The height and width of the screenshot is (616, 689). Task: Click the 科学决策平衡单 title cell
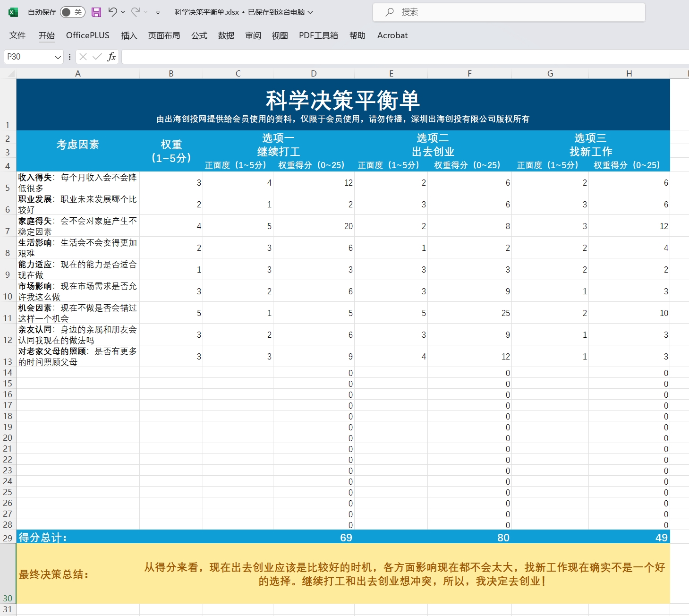pyautogui.click(x=343, y=104)
